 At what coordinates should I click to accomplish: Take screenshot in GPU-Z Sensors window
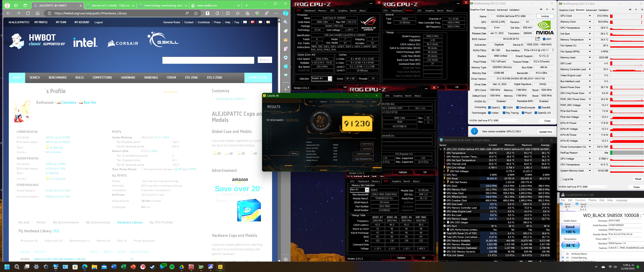pyautogui.click(x=630, y=10)
